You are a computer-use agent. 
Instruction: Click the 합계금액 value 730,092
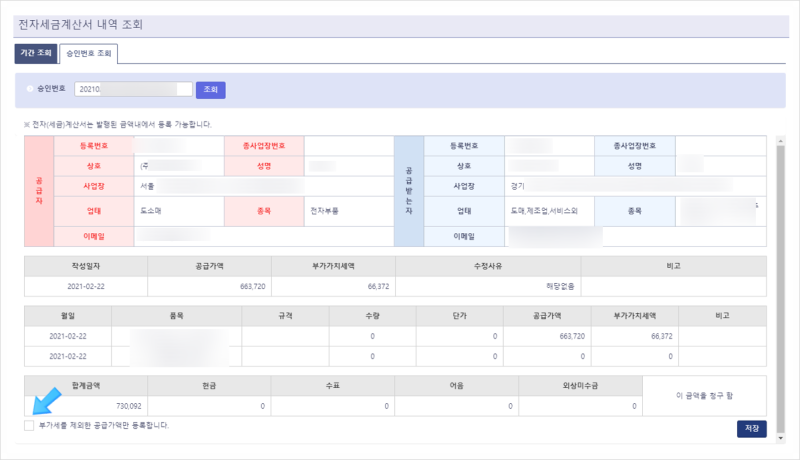click(x=129, y=406)
